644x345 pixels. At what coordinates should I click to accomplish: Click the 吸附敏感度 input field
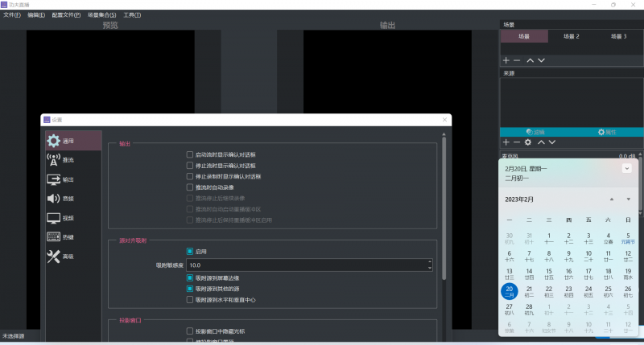click(x=306, y=265)
